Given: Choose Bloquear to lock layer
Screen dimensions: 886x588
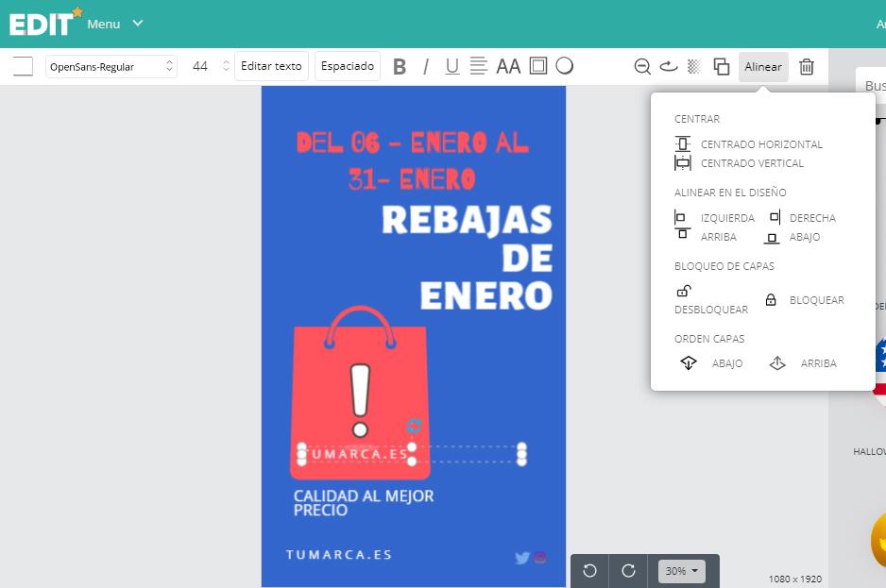Looking at the screenshot, I should pos(815,300).
